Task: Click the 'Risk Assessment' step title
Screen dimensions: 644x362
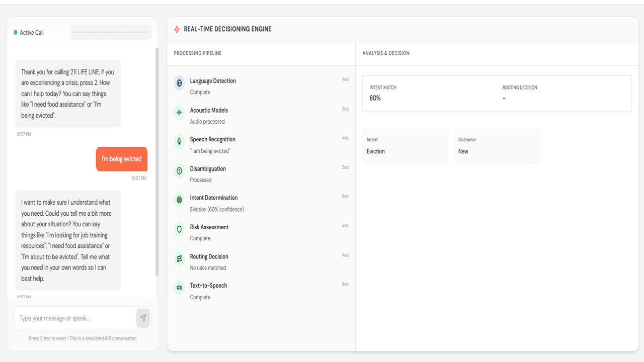Action: 209,227
